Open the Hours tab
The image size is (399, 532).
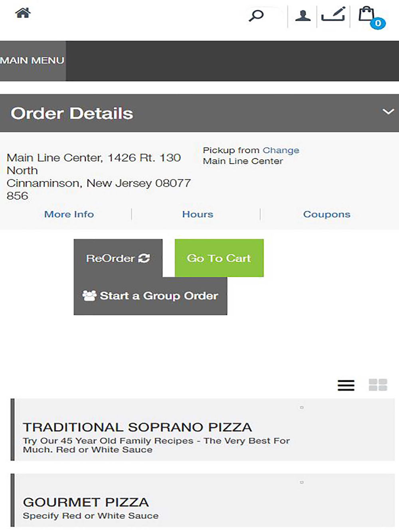tap(198, 214)
